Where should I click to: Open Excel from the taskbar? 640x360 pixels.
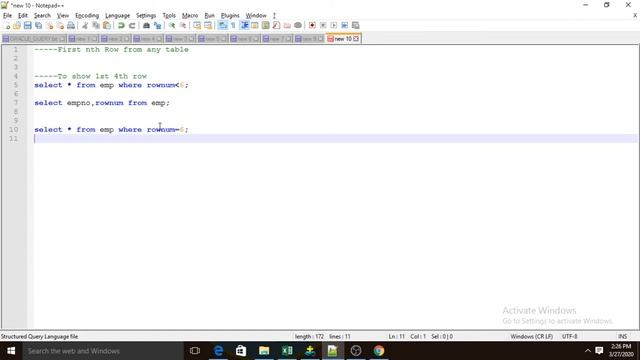[x=287, y=351]
